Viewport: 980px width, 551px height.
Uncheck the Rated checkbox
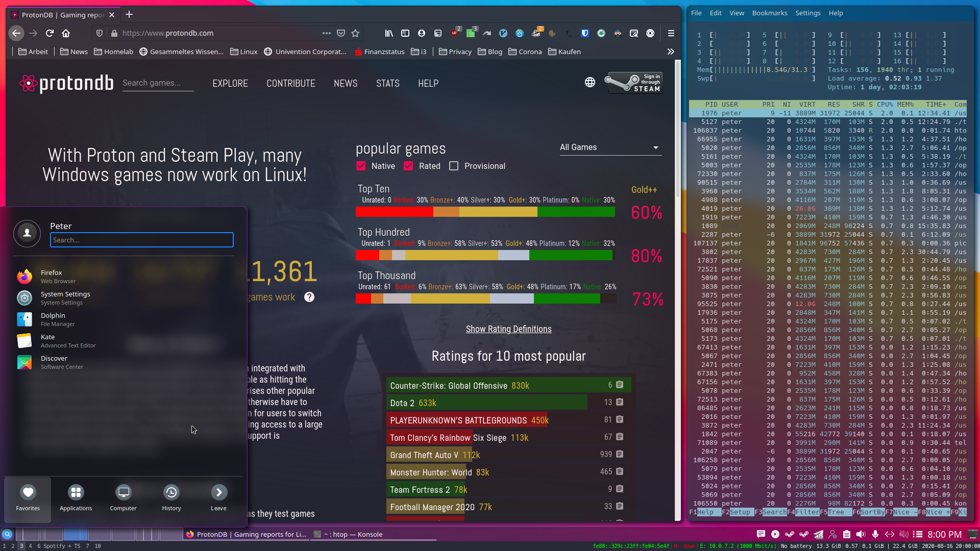408,166
